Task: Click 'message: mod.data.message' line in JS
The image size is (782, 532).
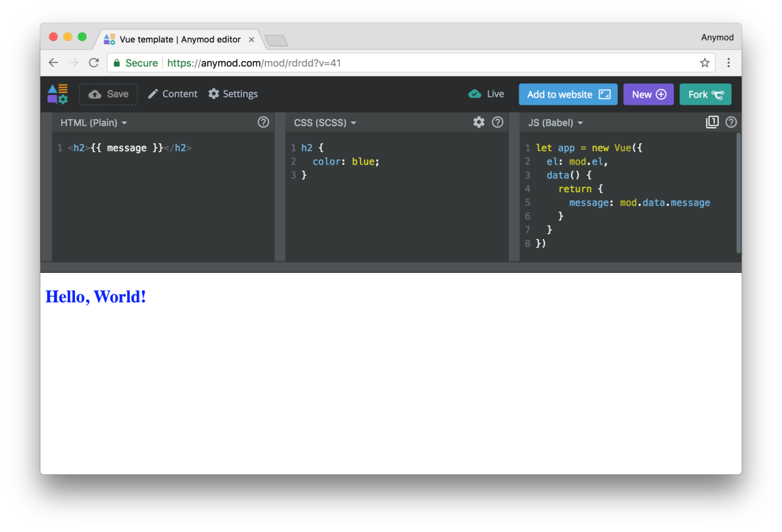Action: (639, 203)
